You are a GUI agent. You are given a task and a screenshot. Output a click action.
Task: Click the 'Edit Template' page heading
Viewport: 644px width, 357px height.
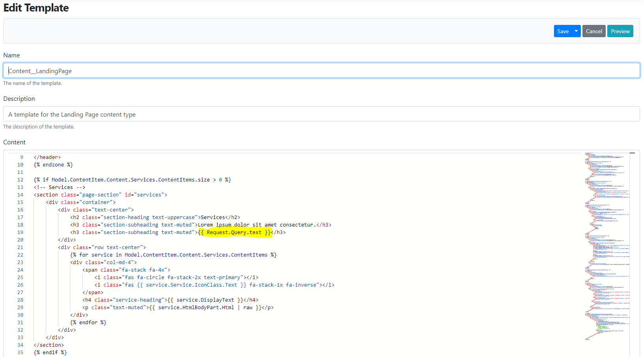36,8
